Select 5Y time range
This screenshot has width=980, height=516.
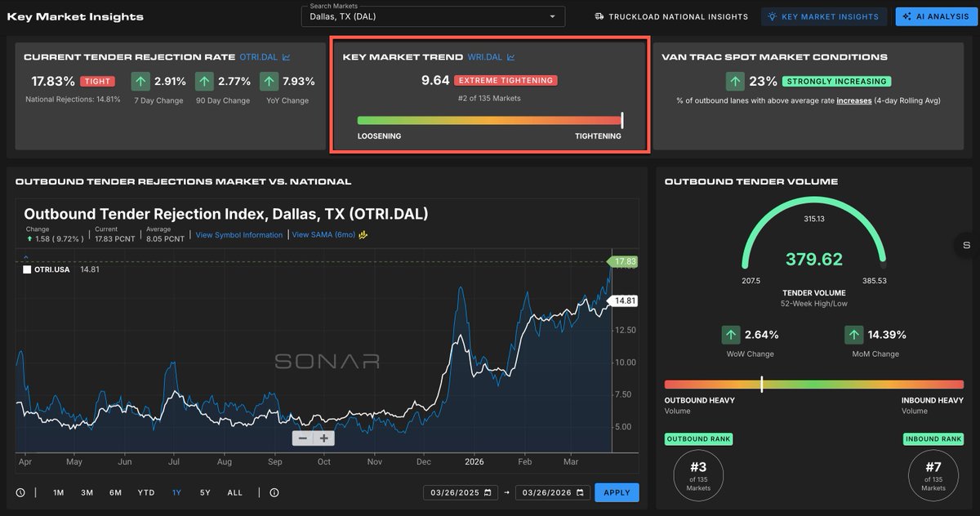pos(205,492)
